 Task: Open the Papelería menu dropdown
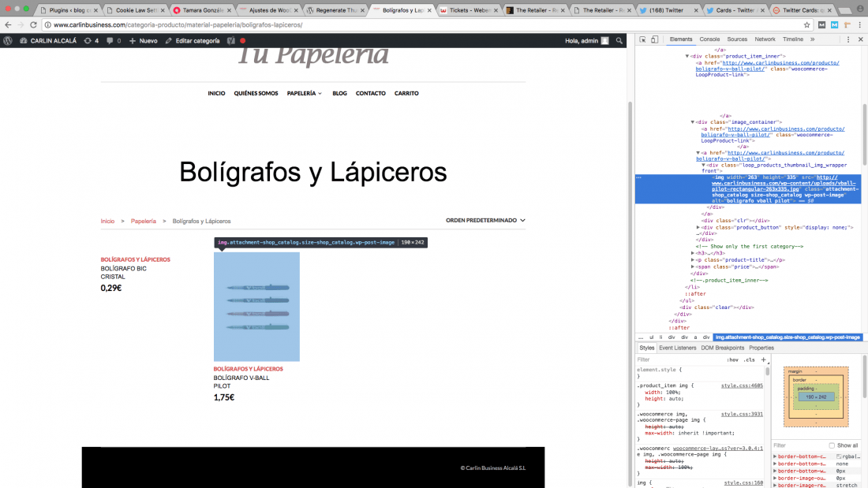304,94
